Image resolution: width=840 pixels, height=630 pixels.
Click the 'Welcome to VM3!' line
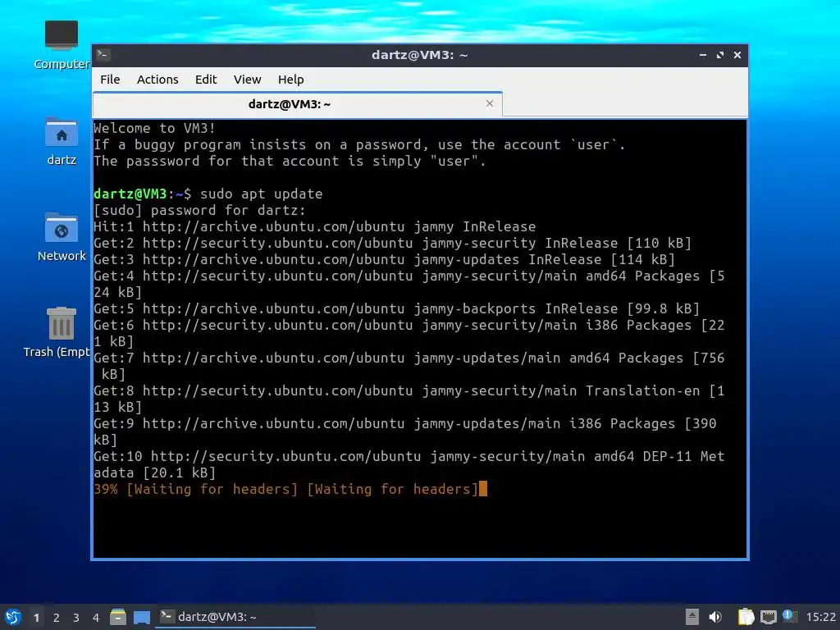click(x=154, y=129)
